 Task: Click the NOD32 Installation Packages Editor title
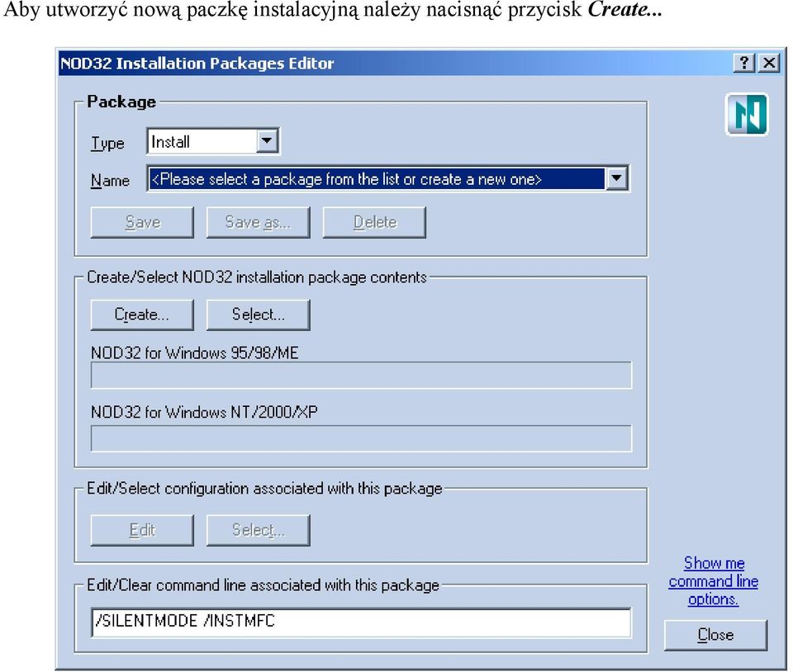pyautogui.click(x=197, y=64)
